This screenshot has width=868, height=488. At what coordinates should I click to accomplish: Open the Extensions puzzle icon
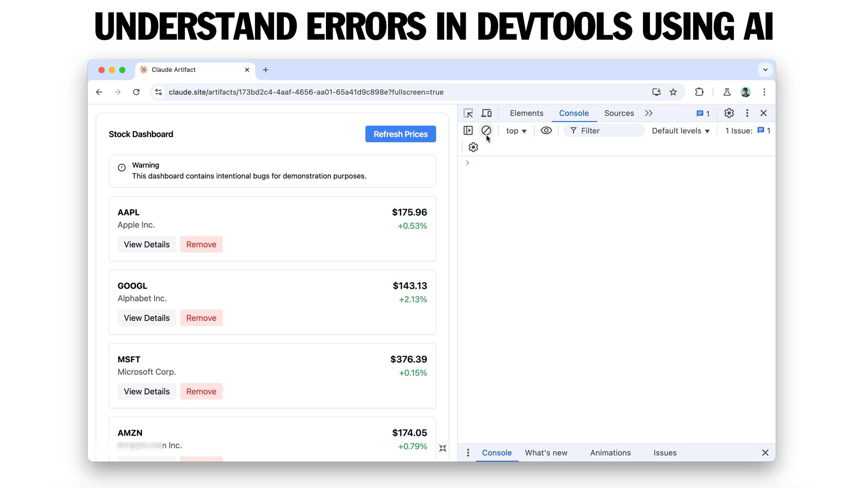699,92
